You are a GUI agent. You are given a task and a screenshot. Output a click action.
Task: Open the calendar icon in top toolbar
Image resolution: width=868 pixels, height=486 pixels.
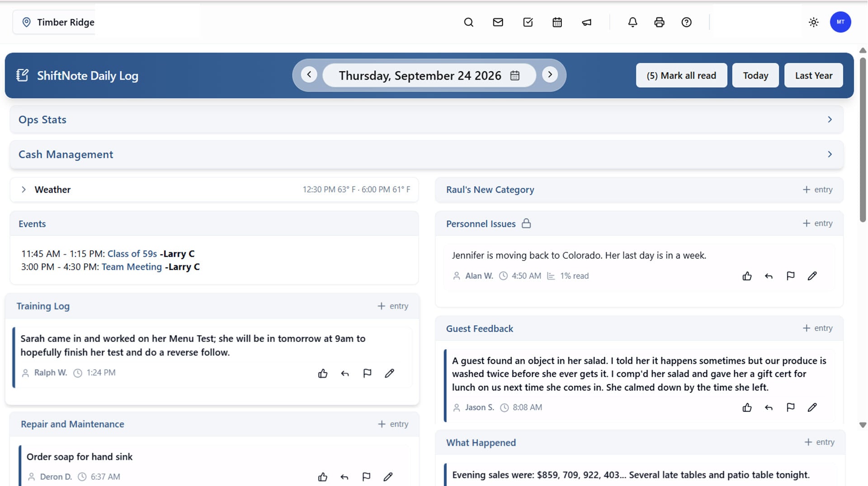pyautogui.click(x=557, y=22)
